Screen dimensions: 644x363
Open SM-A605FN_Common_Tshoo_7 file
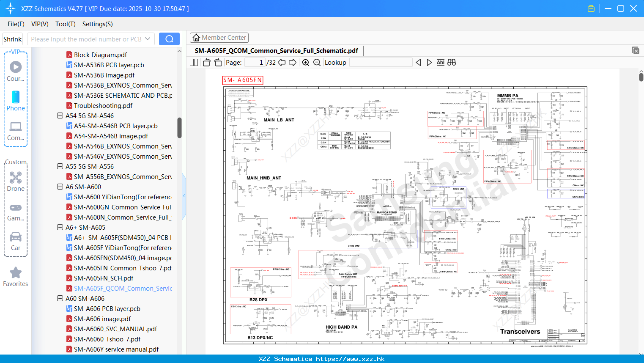[x=119, y=268]
